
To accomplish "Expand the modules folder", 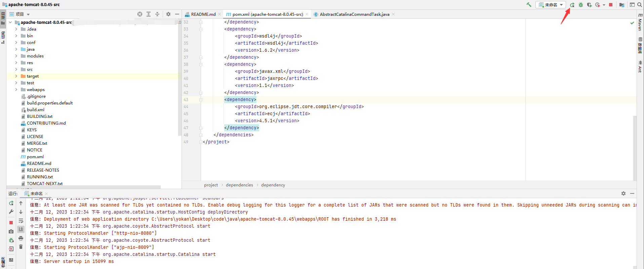I will (x=16, y=56).
